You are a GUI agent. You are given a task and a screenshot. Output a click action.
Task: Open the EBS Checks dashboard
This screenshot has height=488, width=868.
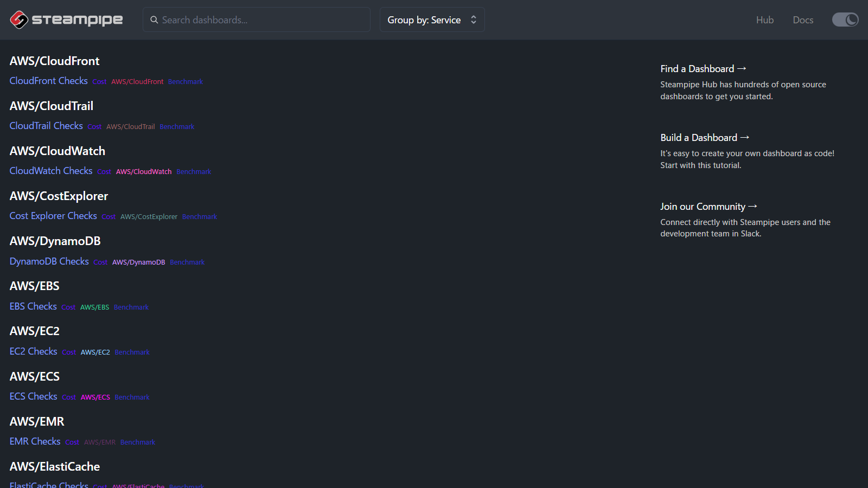(33, 306)
